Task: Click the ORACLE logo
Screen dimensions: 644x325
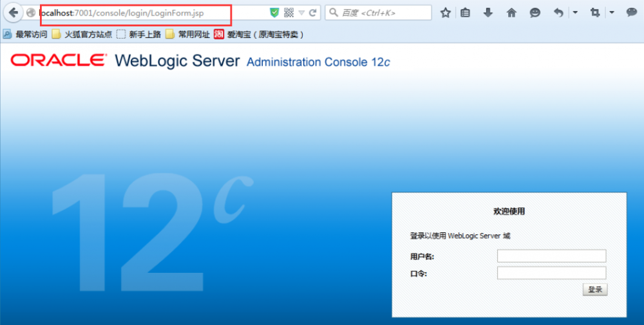Action: pyautogui.click(x=59, y=60)
